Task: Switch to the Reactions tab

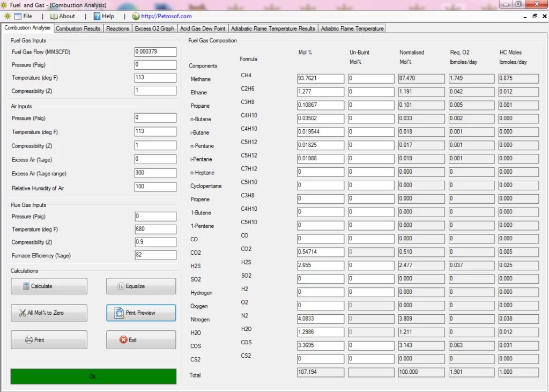Action: point(117,28)
